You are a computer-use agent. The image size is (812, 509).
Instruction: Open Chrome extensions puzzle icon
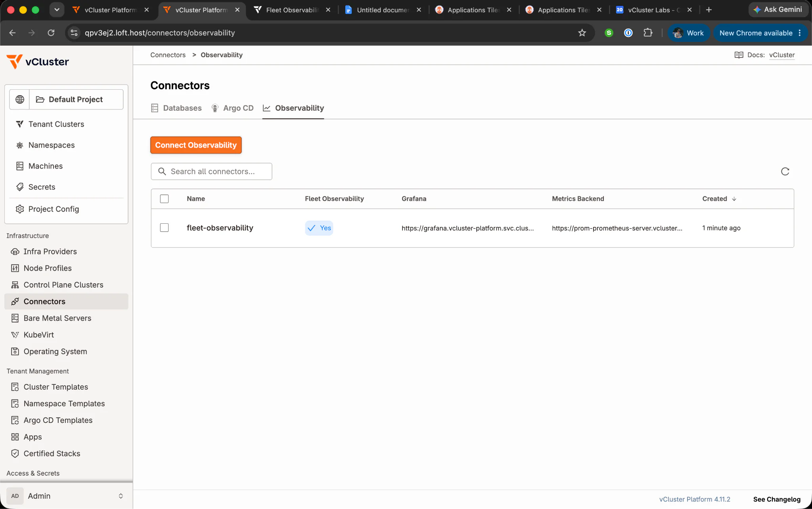point(648,33)
